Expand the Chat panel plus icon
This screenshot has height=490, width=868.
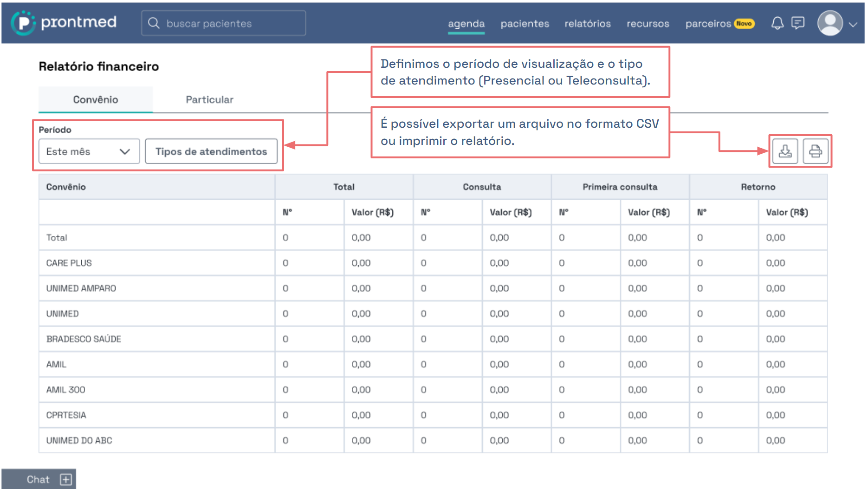pyautogui.click(x=66, y=479)
